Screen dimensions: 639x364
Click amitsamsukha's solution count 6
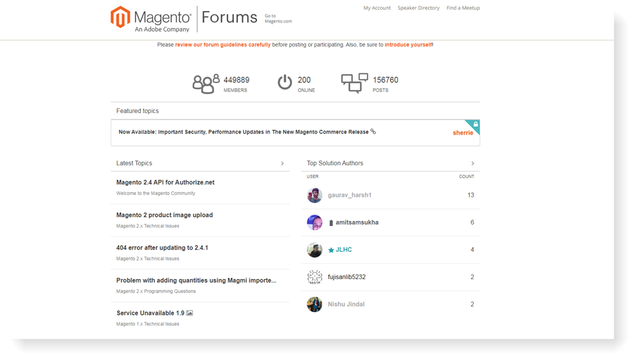click(x=472, y=223)
